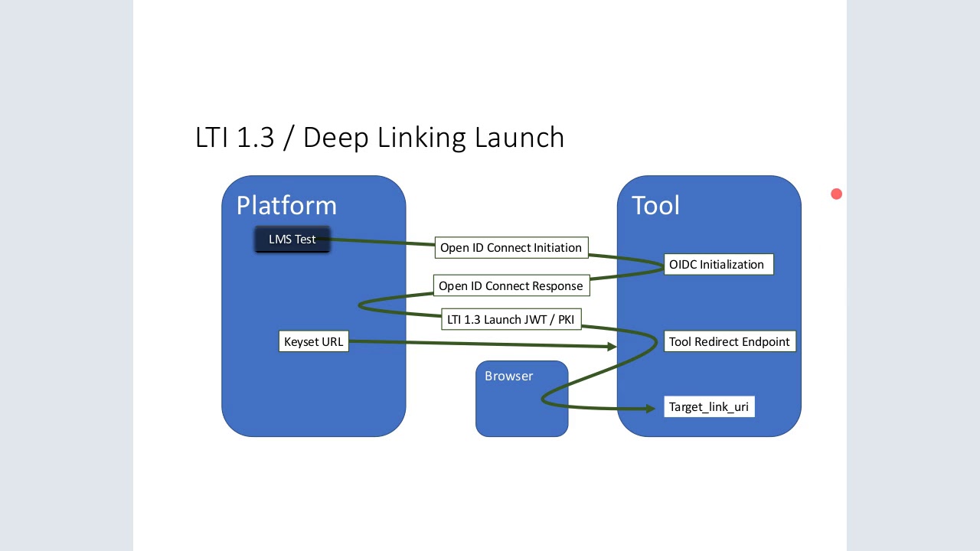Click the LMS Test button in Platform
Screen dimensions: 980x551
[292, 240]
